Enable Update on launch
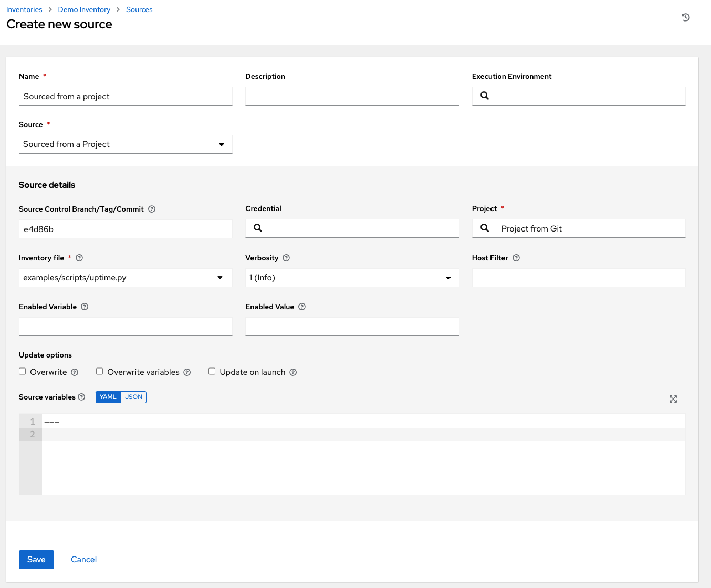Screen dimensions: 711x588 (x=212, y=371)
